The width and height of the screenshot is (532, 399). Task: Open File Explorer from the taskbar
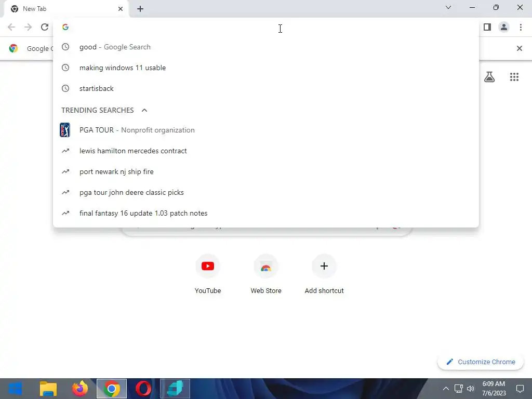tap(48, 389)
